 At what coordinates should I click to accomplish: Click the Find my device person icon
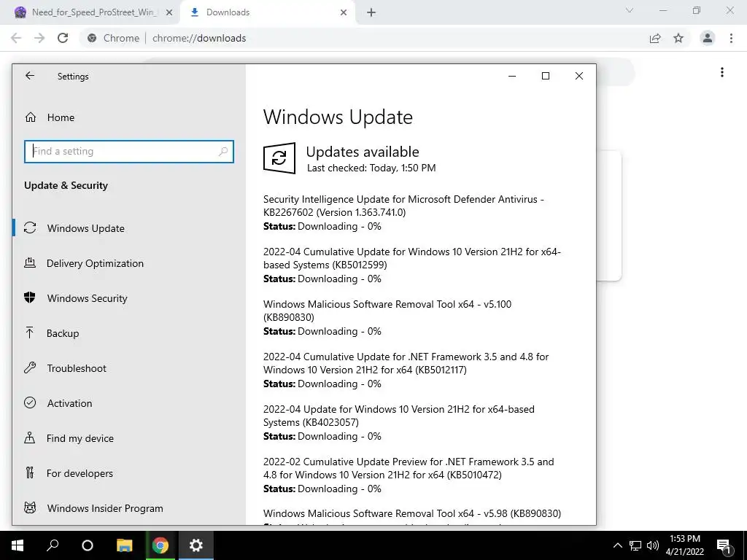click(29, 437)
